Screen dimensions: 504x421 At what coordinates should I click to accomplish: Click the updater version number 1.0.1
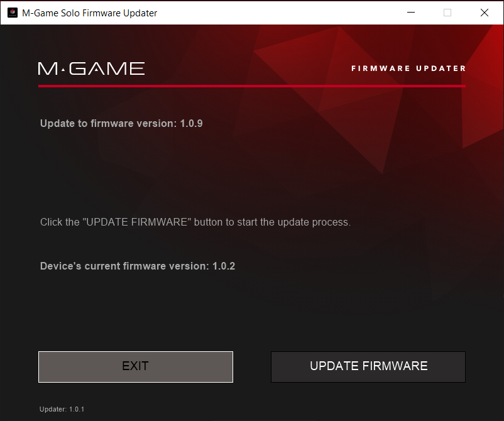click(77, 409)
